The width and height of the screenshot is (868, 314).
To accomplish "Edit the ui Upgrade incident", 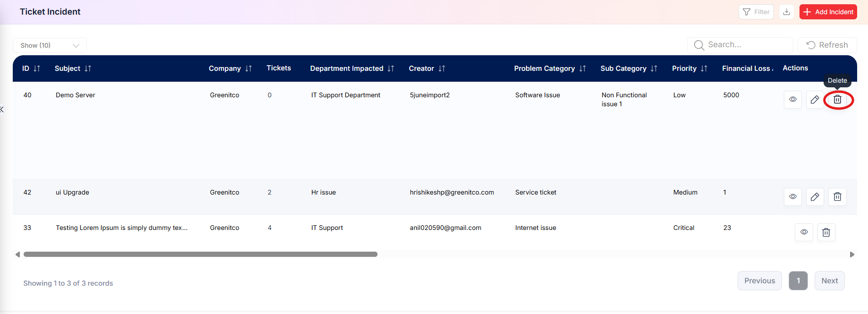I will (x=815, y=197).
